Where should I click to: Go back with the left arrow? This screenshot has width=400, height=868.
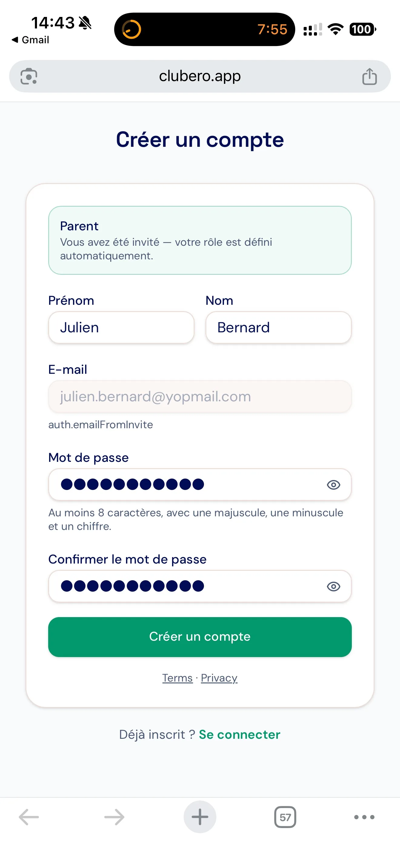29,817
